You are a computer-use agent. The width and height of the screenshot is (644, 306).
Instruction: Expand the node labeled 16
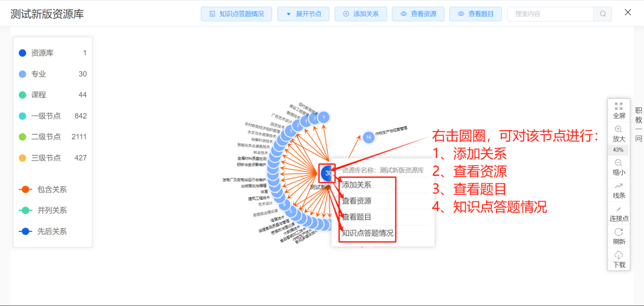368,137
